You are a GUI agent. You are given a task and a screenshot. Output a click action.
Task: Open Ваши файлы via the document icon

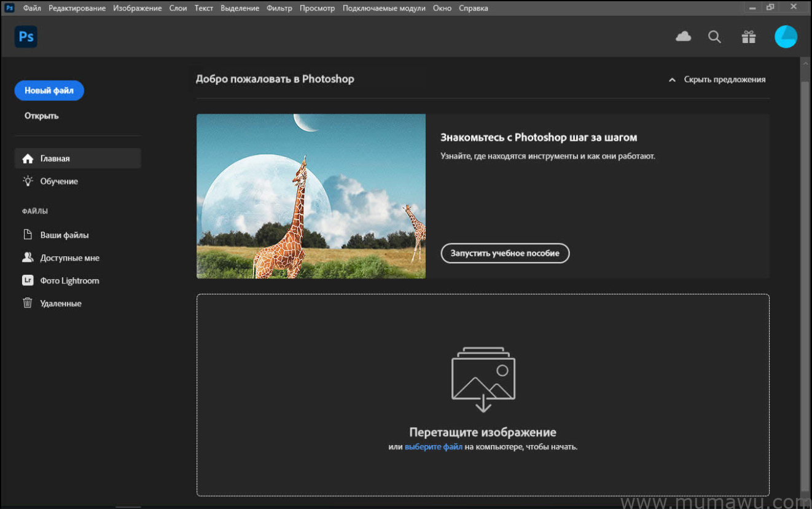pos(27,234)
